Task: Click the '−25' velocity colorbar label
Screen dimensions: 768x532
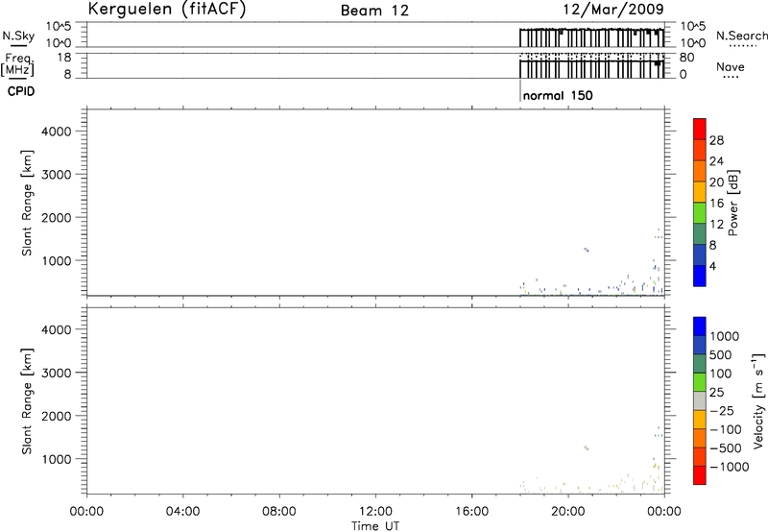Action: click(x=722, y=411)
